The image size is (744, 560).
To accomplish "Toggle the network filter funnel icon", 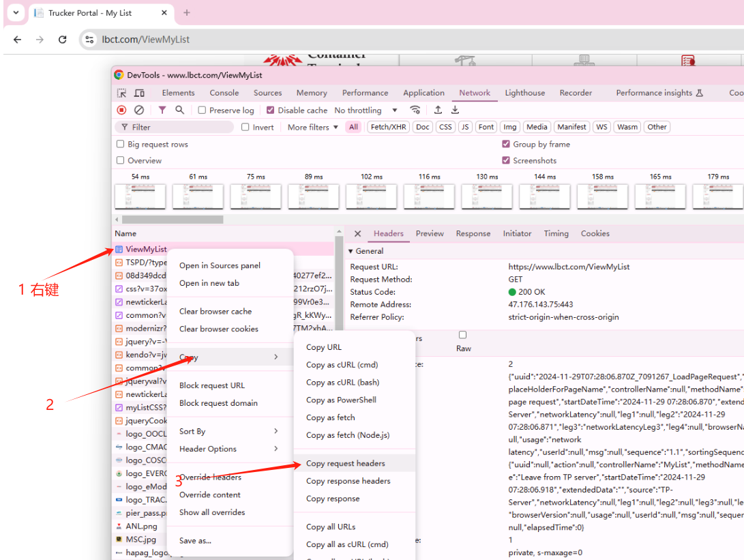I will click(162, 110).
